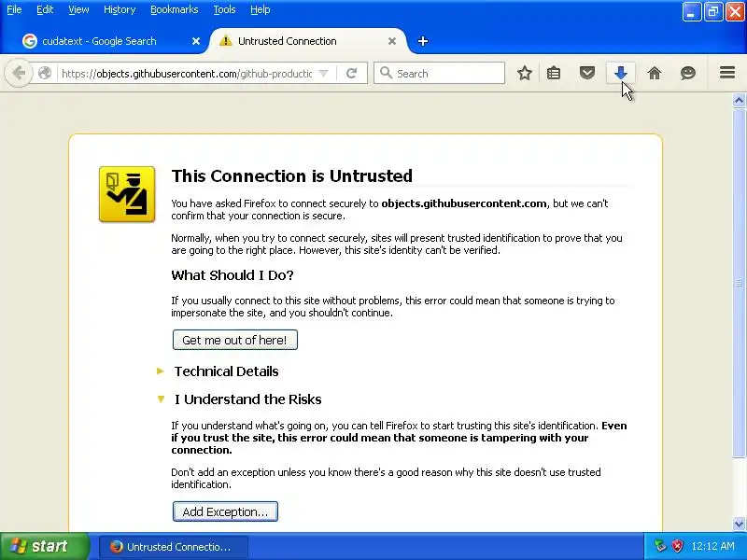Save to Pocket icon

(x=587, y=74)
